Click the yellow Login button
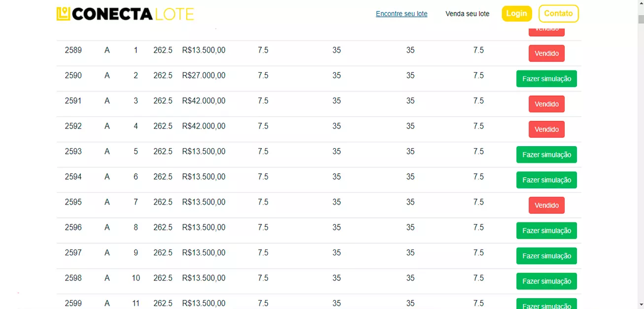The height and width of the screenshot is (309, 644). (x=517, y=14)
